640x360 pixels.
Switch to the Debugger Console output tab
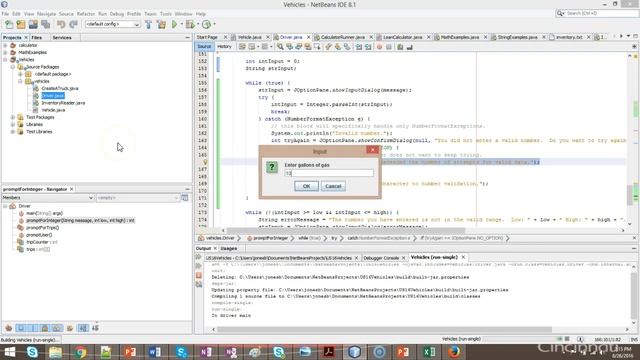pos(381,258)
